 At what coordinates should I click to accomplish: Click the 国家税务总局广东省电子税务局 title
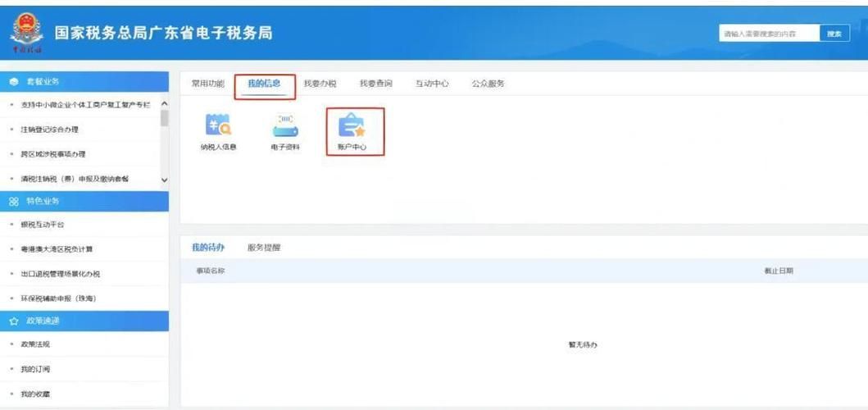(x=164, y=33)
